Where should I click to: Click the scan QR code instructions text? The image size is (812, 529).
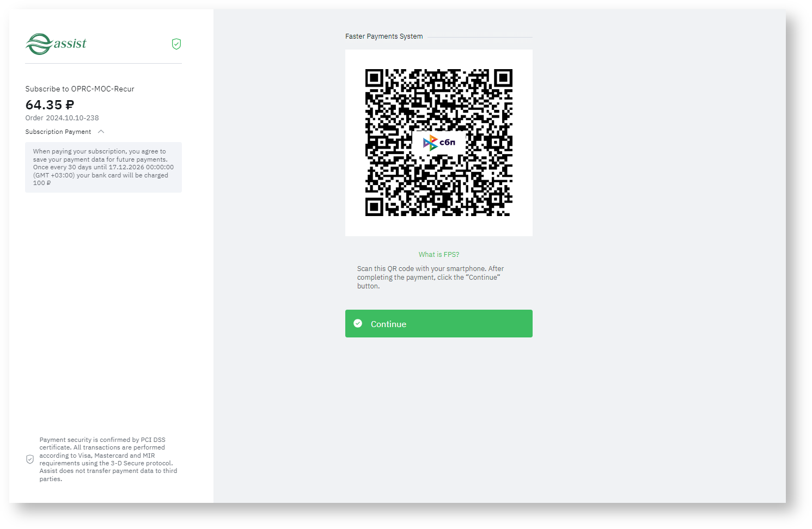(x=431, y=277)
